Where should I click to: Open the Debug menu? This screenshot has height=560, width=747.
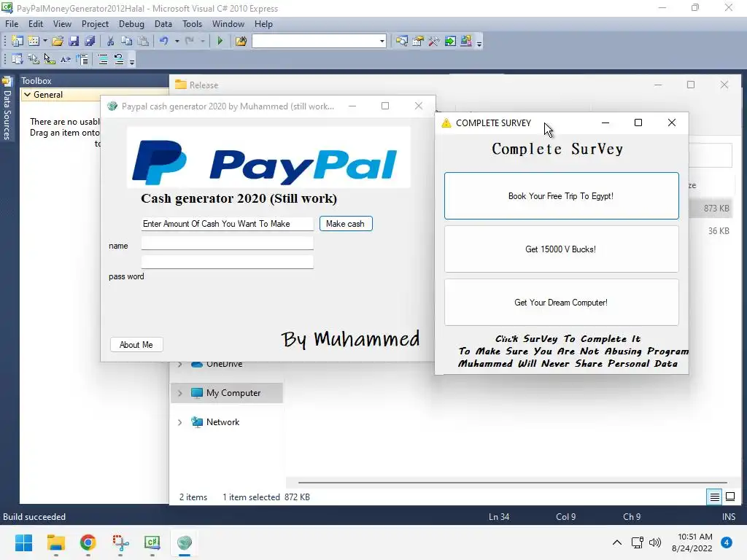pyautogui.click(x=131, y=24)
